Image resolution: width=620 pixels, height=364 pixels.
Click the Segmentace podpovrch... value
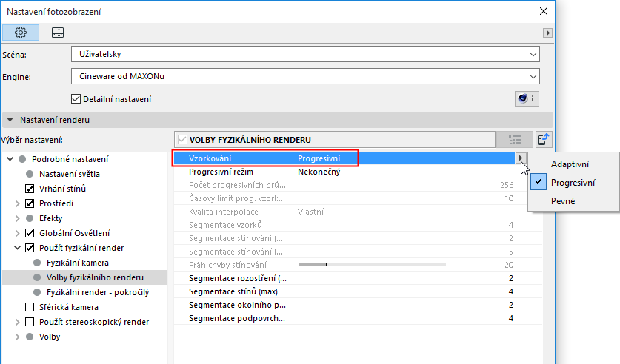pyautogui.click(x=511, y=318)
